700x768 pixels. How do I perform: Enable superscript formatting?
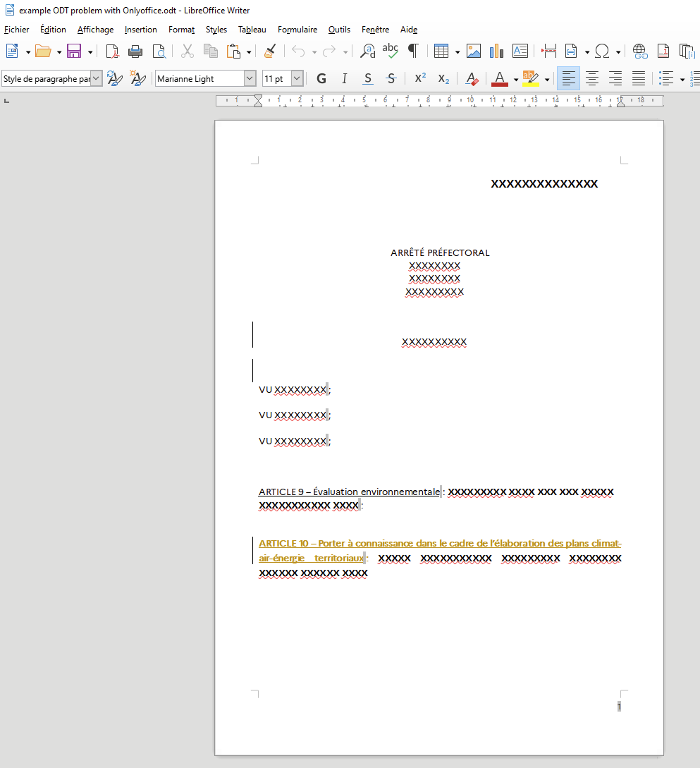click(419, 78)
